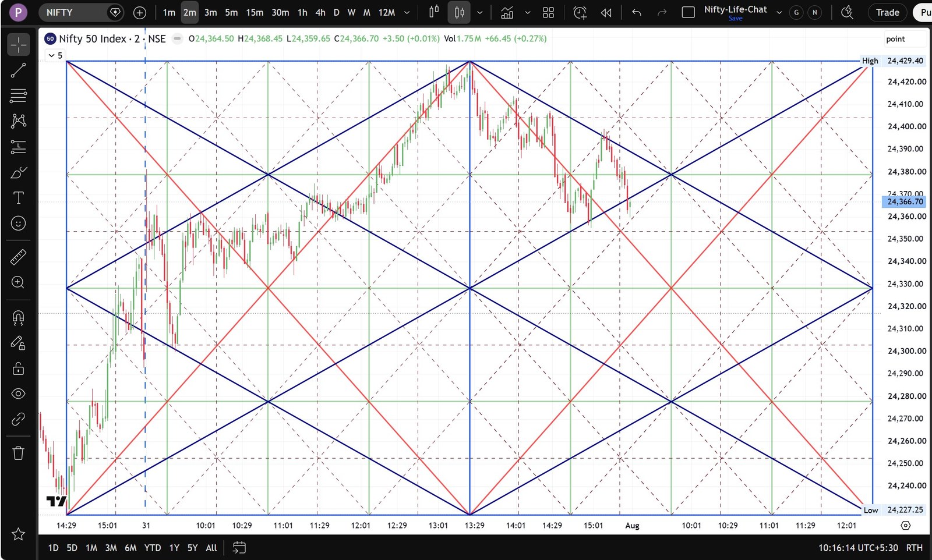This screenshot has width=932, height=560.
Task: Click the badge icon in the NIFTY symbol box
Action: coord(115,12)
